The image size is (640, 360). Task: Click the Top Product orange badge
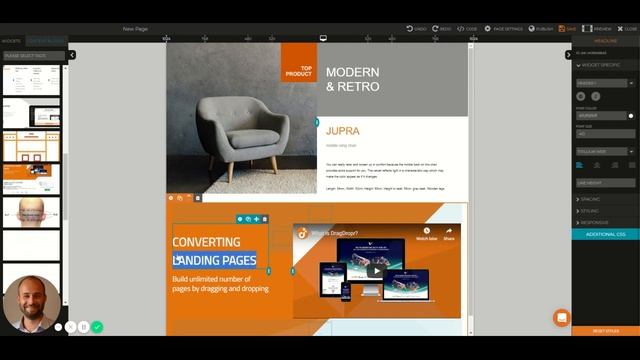coord(299,63)
